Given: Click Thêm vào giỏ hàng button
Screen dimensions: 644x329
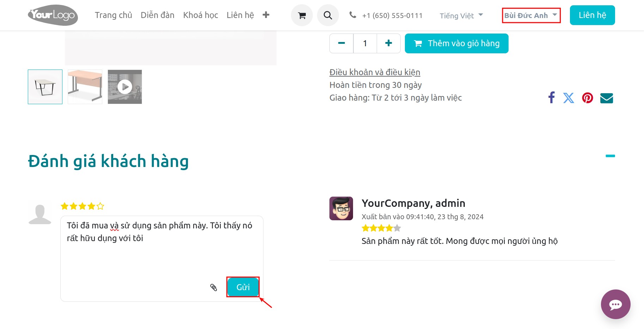Looking at the screenshot, I should click(456, 43).
